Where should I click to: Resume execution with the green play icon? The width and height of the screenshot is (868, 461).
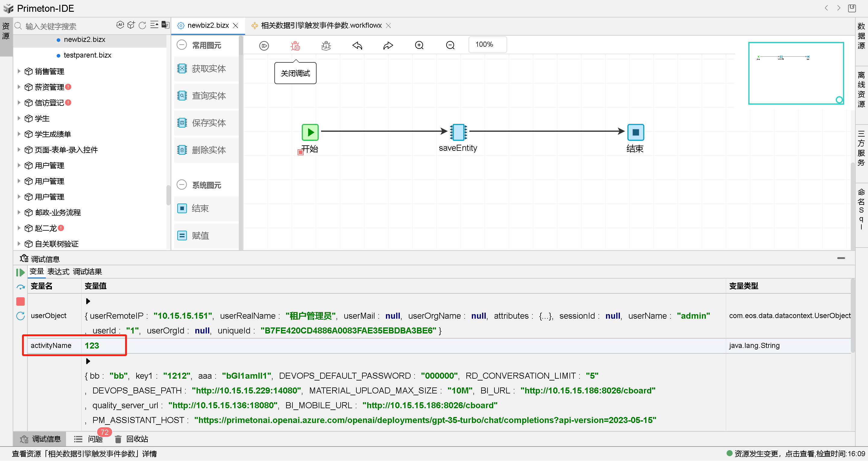(20, 272)
